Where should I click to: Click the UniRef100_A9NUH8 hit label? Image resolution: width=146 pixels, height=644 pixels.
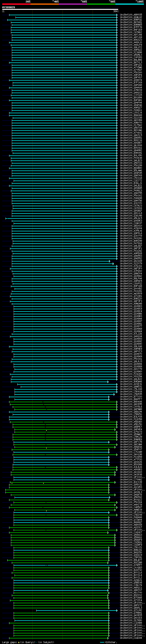click(131, 304)
